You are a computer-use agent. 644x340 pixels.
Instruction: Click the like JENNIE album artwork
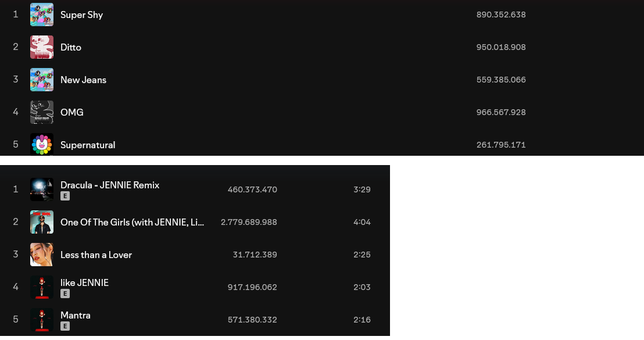click(41, 287)
